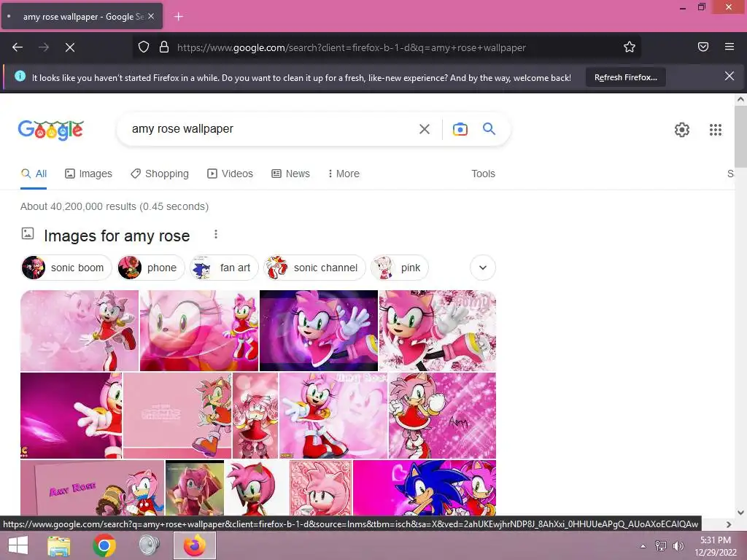Go back to the previous page
Screen dimensions: 747x560
[x=18, y=47]
